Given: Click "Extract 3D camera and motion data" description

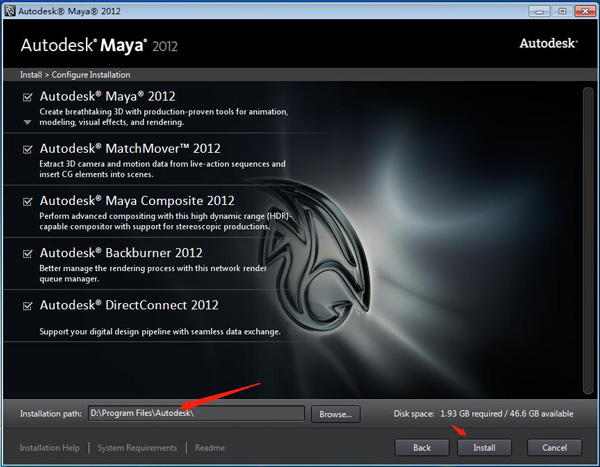Looking at the screenshot, I should (x=162, y=169).
